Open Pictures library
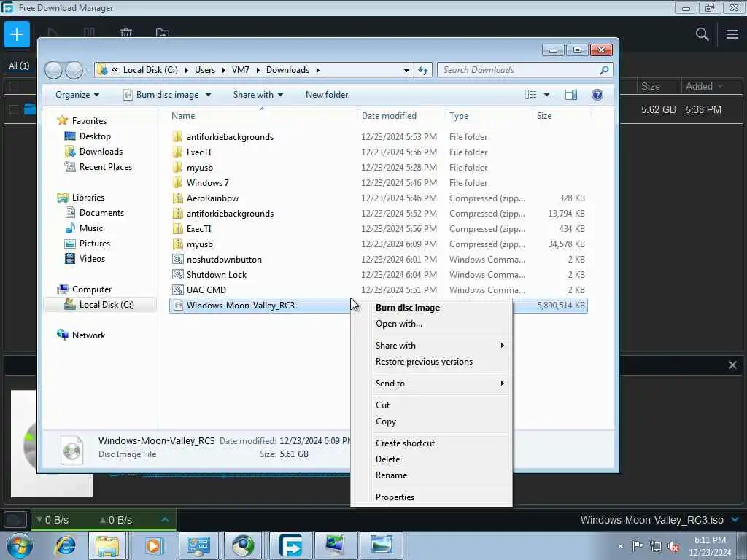 [94, 244]
